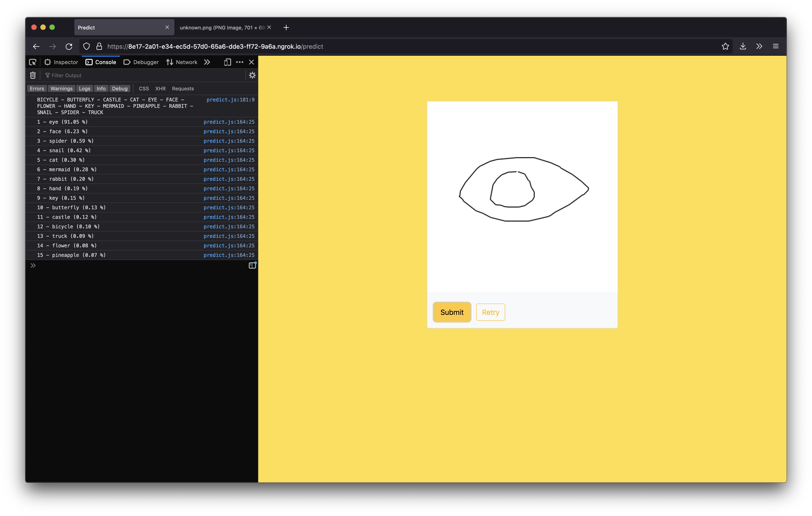Click responsive design mode icon
This screenshot has width=812, height=516.
tap(228, 62)
